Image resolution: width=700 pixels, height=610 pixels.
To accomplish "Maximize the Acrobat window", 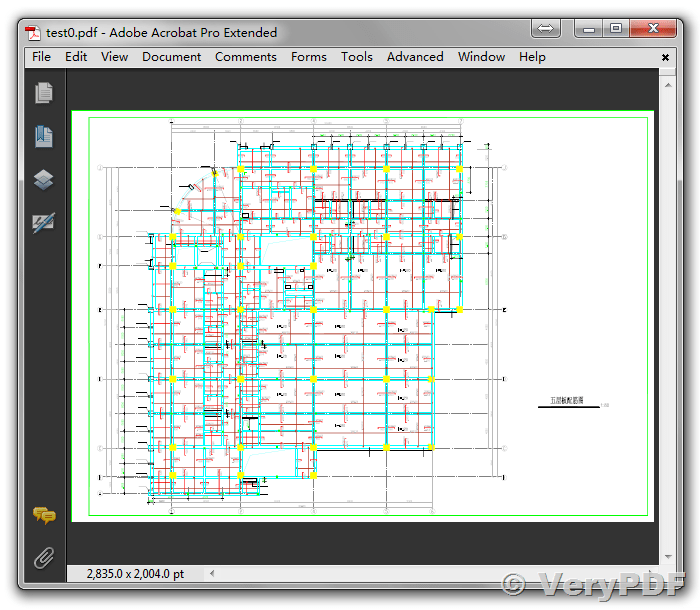I will [x=616, y=29].
